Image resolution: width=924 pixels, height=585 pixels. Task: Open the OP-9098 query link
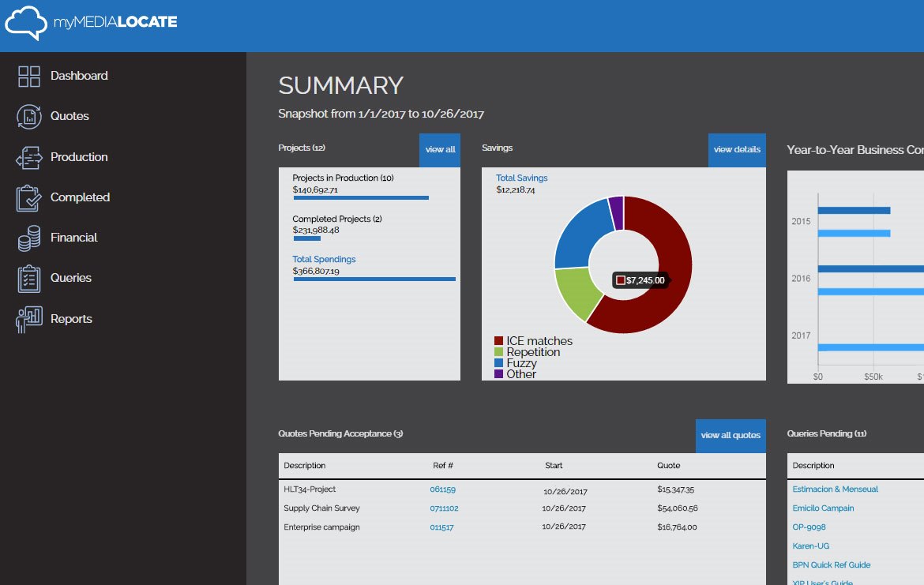click(x=809, y=527)
